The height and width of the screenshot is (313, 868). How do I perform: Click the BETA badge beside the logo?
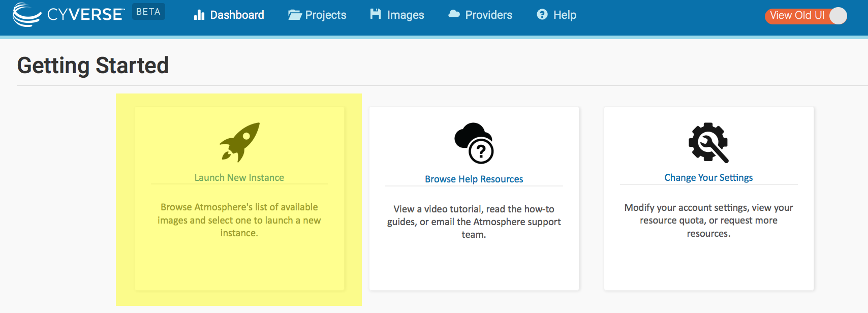tap(148, 12)
